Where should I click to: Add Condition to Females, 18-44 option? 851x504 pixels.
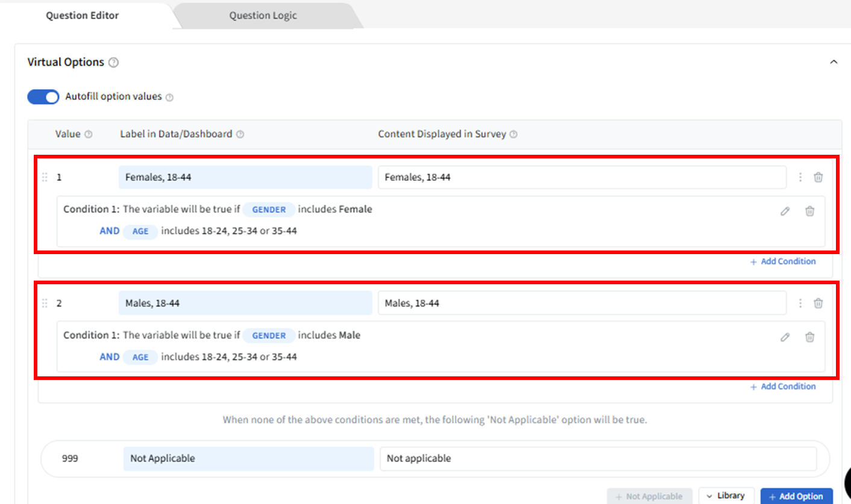(x=783, y=261)
